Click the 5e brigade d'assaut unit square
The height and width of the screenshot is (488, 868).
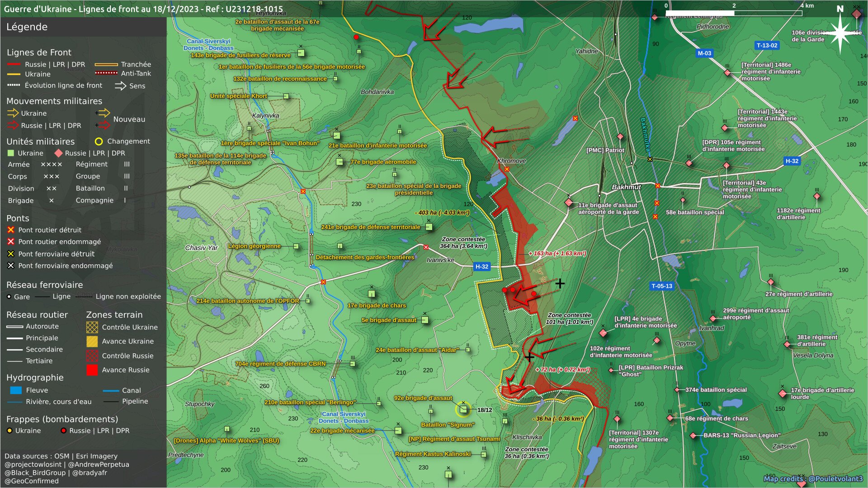[x=425, y=320]
